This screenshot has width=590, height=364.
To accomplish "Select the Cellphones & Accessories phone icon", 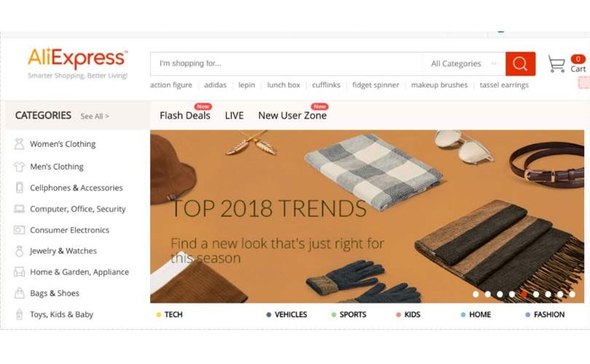I will click(x=19, y=188).
